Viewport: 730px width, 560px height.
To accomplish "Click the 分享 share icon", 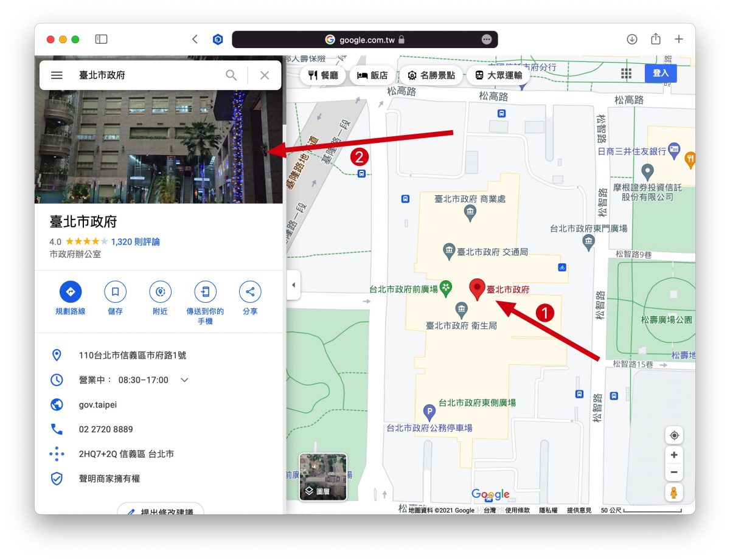I will tap(250, 292).
